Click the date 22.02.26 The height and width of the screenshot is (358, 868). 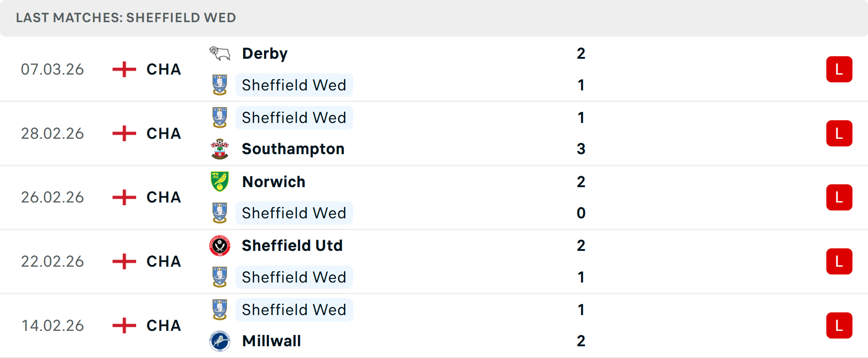tap(52, 261)
